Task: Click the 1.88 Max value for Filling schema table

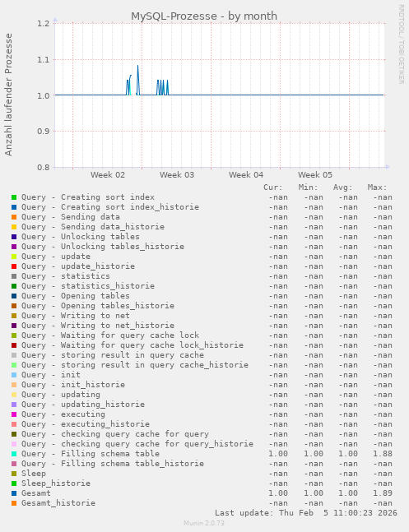Action: [x=383, y=454]
